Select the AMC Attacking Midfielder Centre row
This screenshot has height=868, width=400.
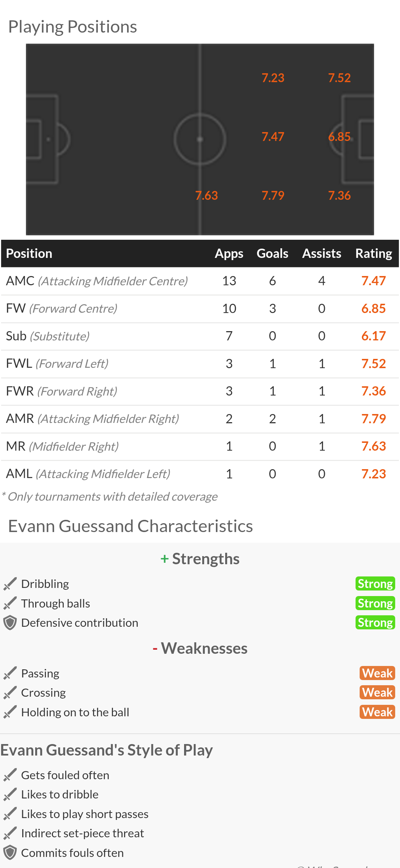[x=200, y=281]
